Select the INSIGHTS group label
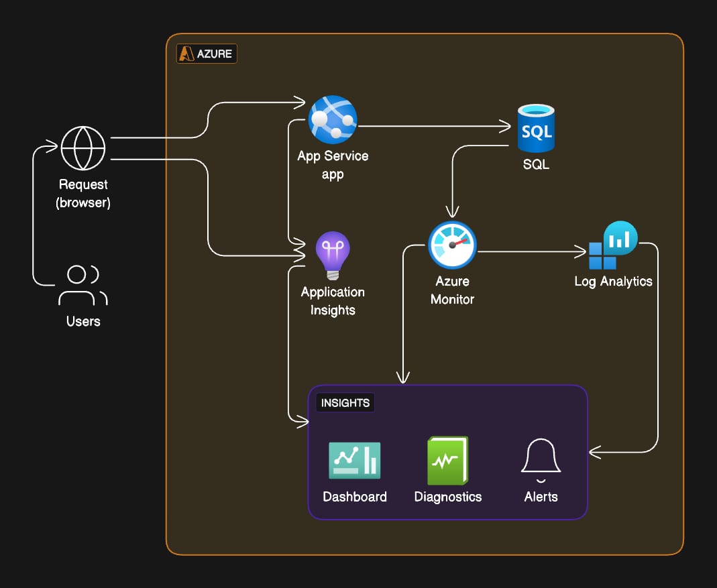This screenshot has height=588, width=717. pyautogui.click(x=345, y=403)
